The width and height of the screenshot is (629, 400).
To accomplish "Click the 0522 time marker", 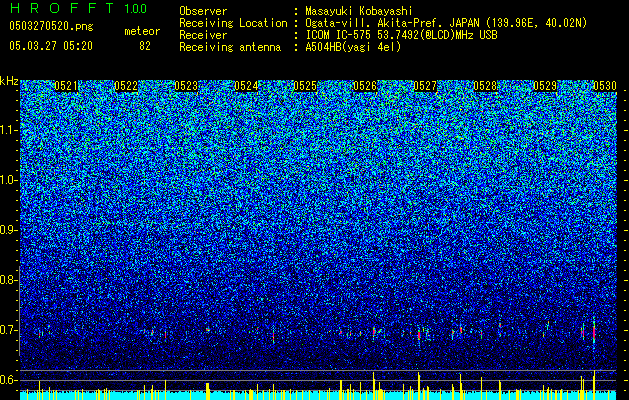I will [x=126, y=86].
